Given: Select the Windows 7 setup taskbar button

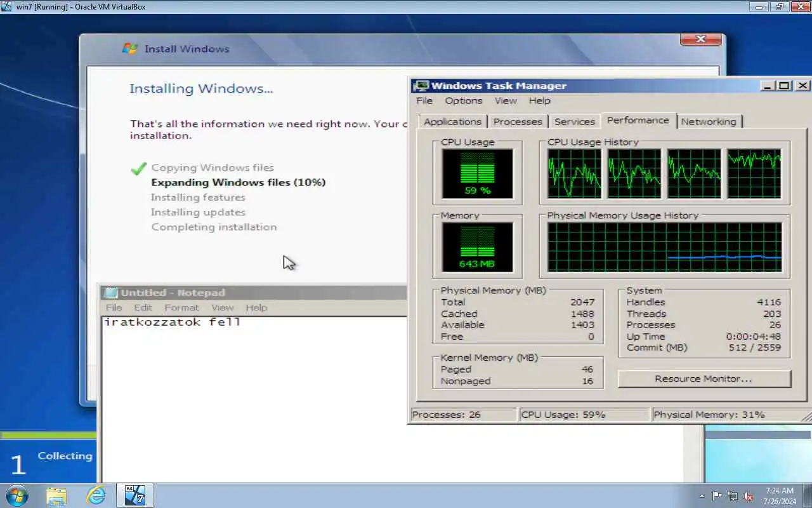Looking at the screenshot, I should click(135, 495).
